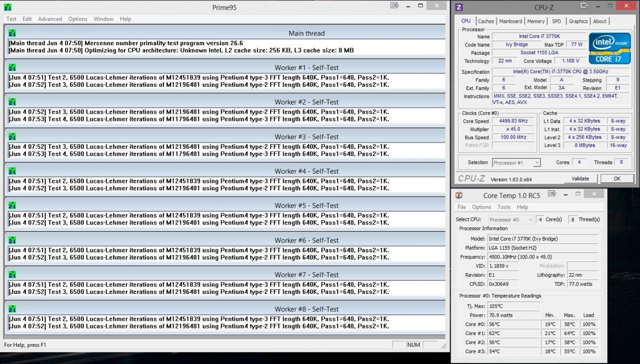The height and width of the screenshot is (364, 640).
Task: Click the CPU-Z ribbon display options icon
Action: (584, 6)
